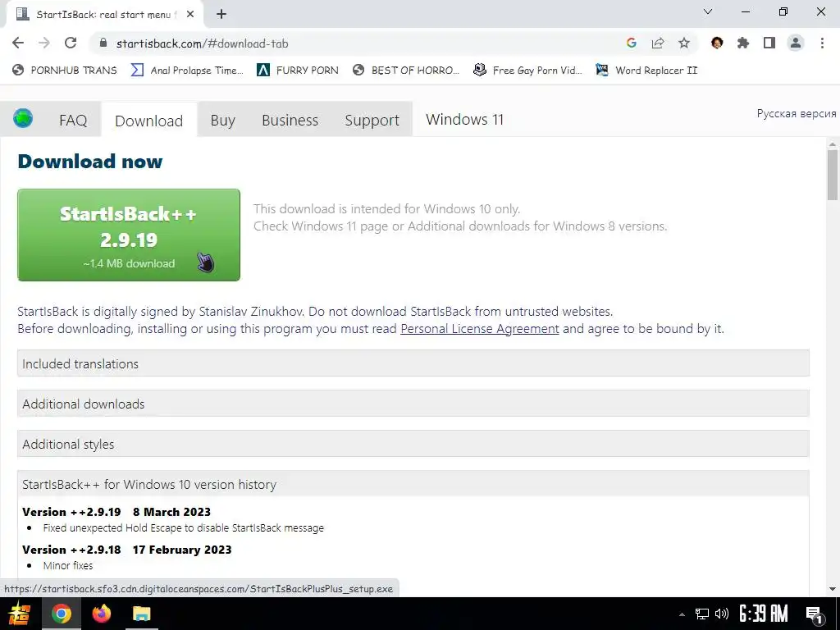This screenshot has height=630, width=840.
Task: Open the Start menu on taskbar
Action: 20,614
